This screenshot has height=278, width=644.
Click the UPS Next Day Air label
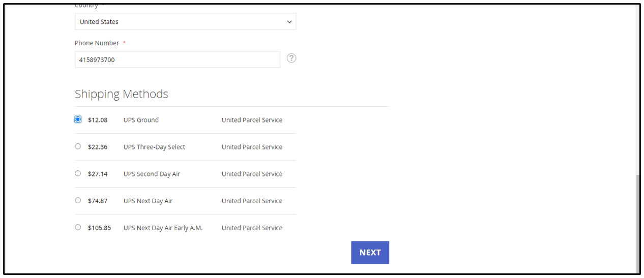[x=148, y=201]
